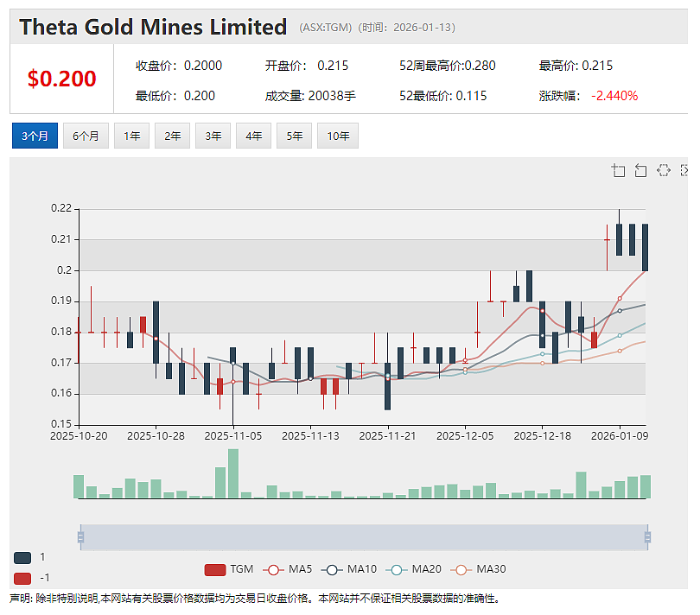This screenshot has height=615, width=700.
Task: Open the 4年 chart range
Action: click(253, 136)
